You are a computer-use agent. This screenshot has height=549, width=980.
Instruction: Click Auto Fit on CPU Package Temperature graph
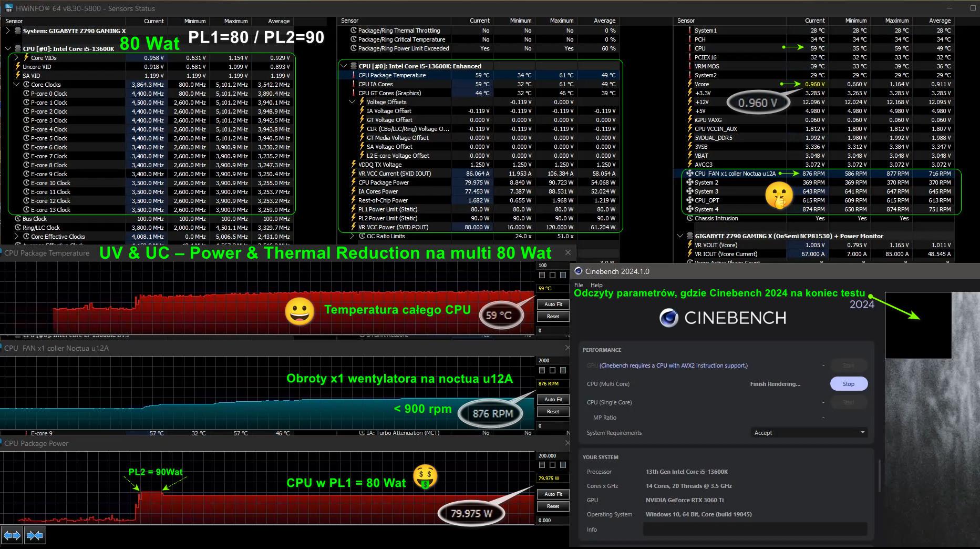553,304
